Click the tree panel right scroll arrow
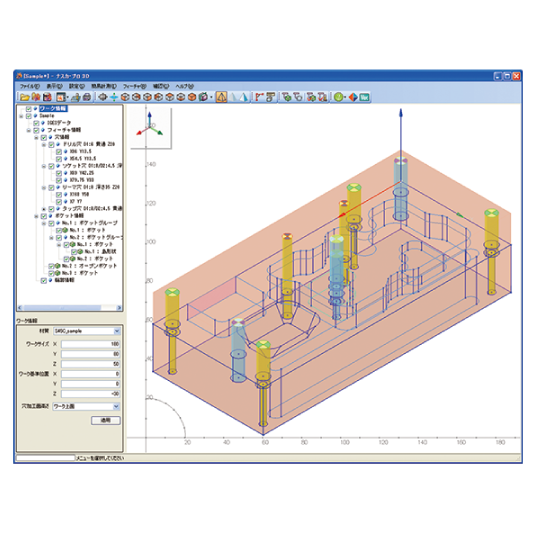Image resolution: width=534 pixels, height=534 pixels. (119, 308)
